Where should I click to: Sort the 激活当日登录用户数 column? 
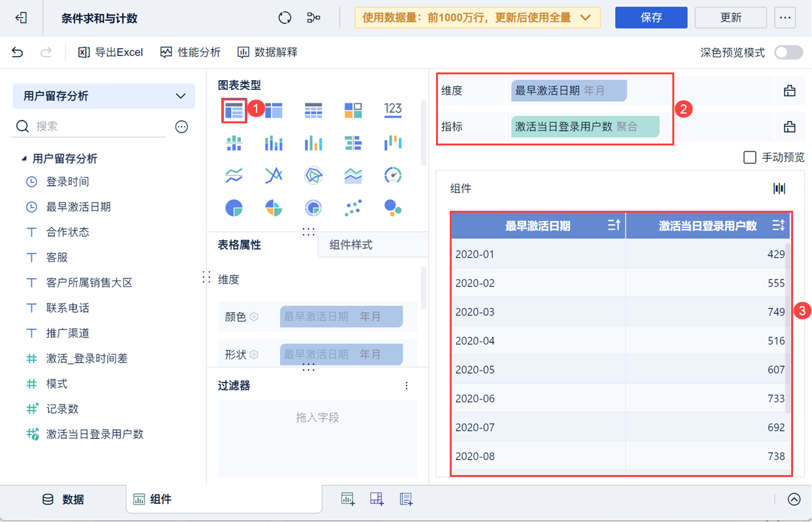(x=778, y=225)
